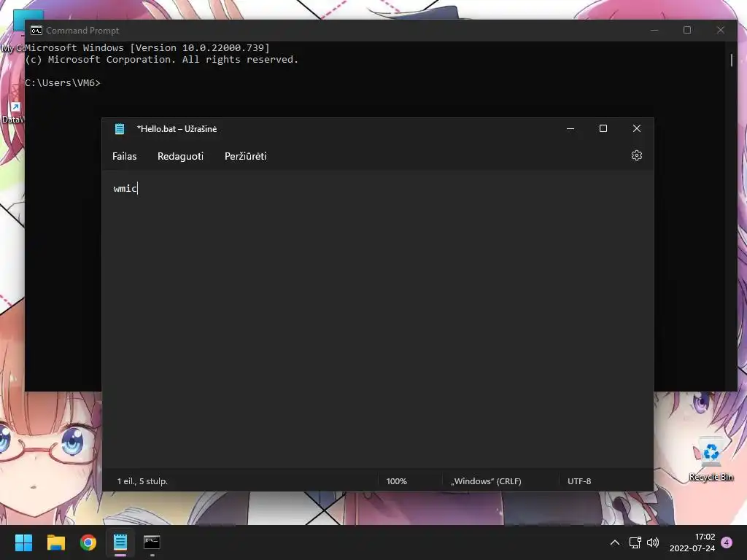Click the Command Prompt icon in its title bar
The width and height of the screenshot is (747, 560).
coord(36,31)
